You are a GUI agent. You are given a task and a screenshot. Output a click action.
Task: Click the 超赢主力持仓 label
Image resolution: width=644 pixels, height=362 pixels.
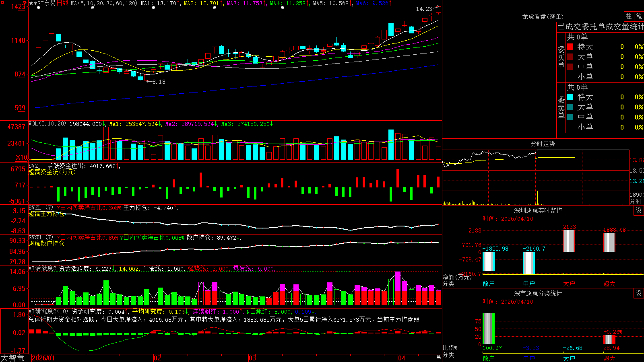tap(46, 214)
